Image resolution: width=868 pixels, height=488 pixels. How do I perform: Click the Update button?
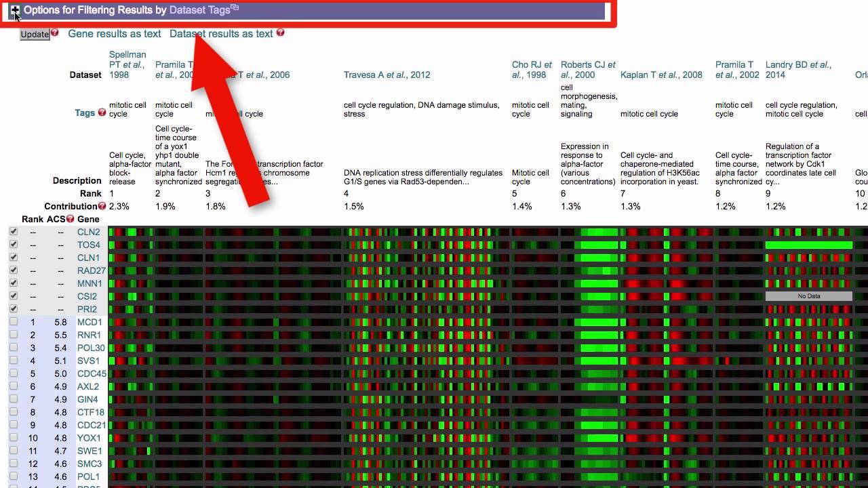pos(35,34)
